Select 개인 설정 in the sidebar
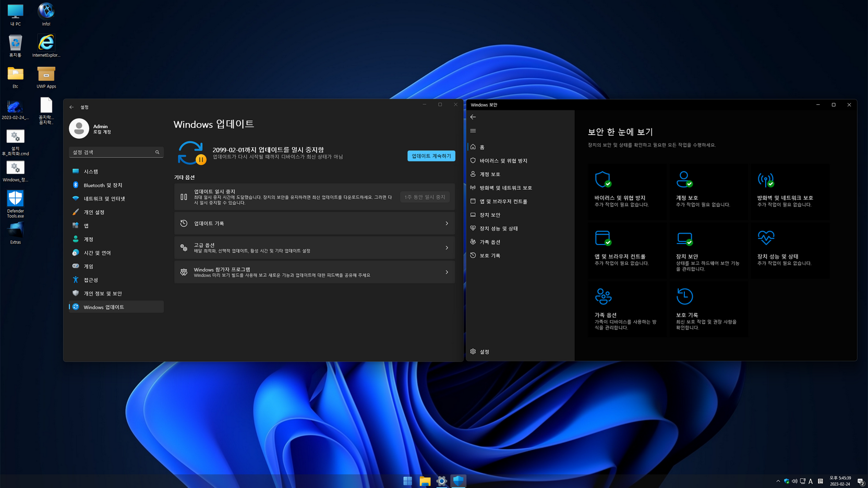The height and width of the screenshot is (488, 868). coord(116,212)
